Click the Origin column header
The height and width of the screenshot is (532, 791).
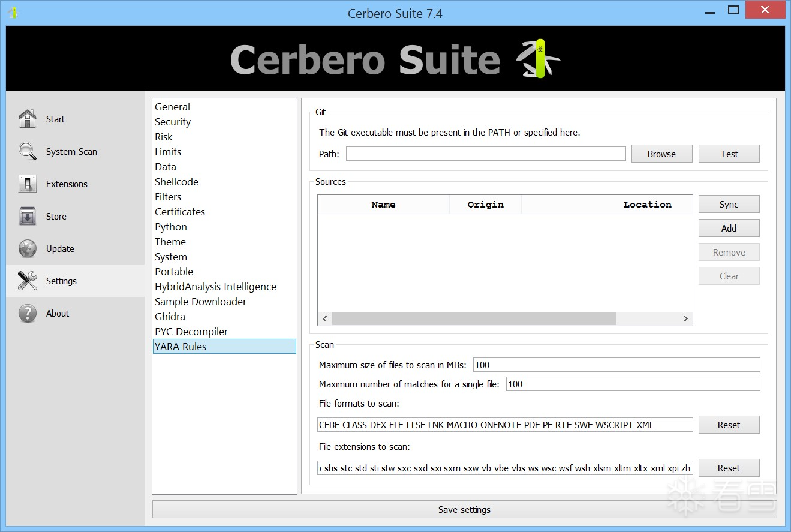tap(486, 205)
